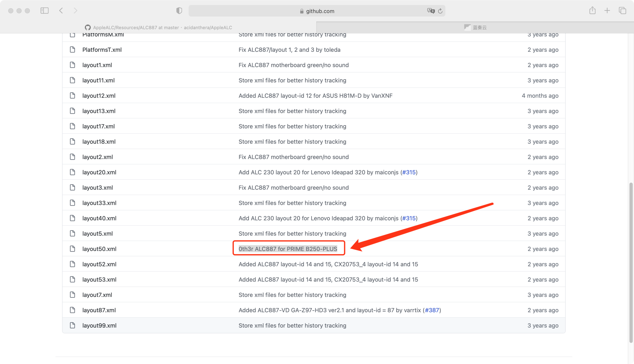Click '4 months ago' timestamp for layout12.xml

point(540,96)
